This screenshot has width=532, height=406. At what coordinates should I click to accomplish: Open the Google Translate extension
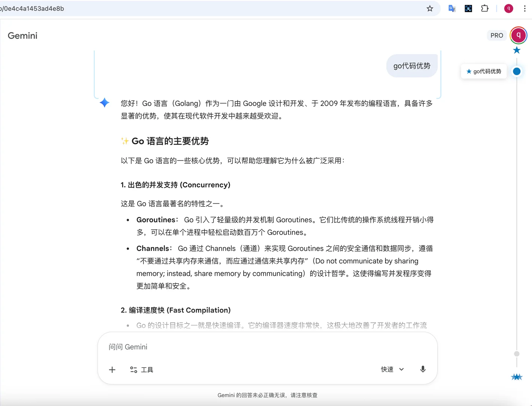[452, 8]
